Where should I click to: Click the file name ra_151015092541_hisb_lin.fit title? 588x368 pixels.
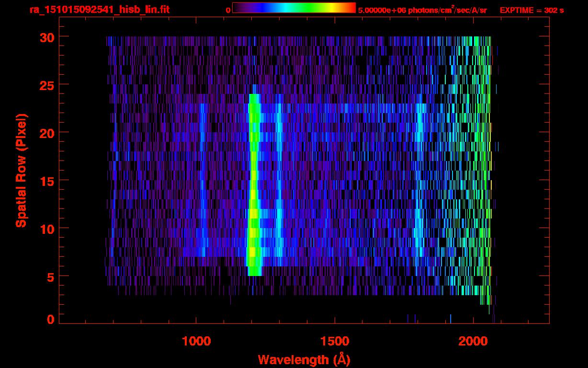[99, 10]
